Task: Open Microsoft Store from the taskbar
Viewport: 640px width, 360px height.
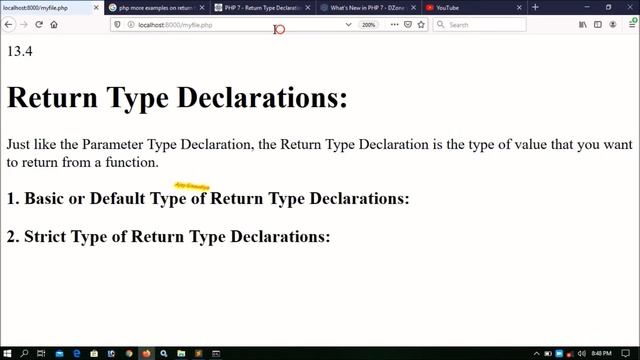Action: 94,353
